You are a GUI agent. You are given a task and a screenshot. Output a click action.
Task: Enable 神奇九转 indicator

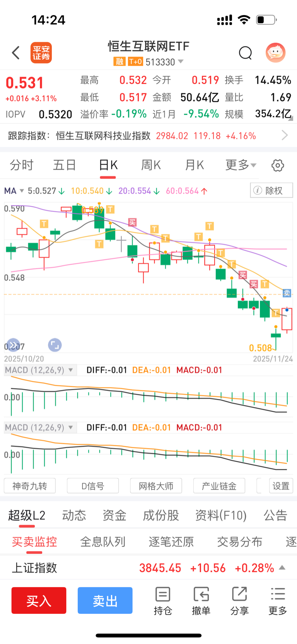point(30,486)
